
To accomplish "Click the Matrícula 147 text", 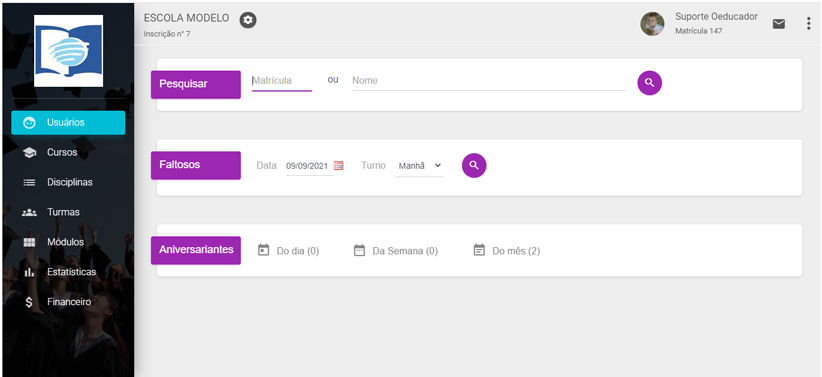I will (x=699, y=31).
